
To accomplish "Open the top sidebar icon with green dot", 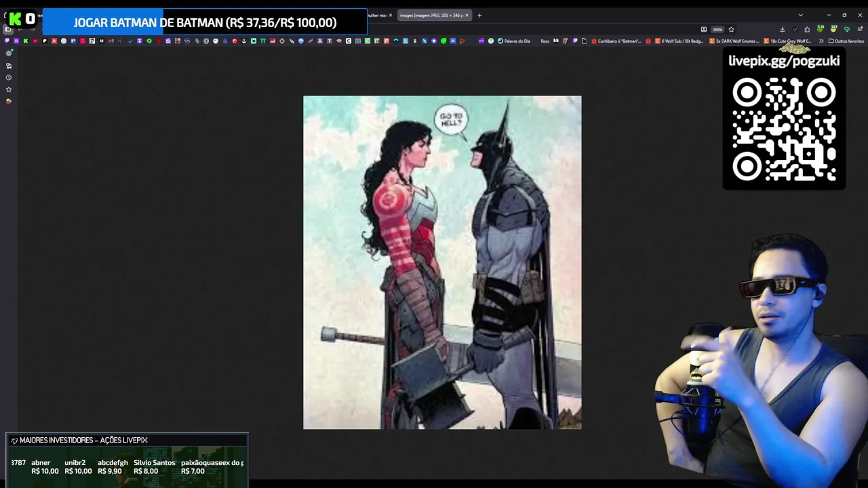I will point(9,53).
